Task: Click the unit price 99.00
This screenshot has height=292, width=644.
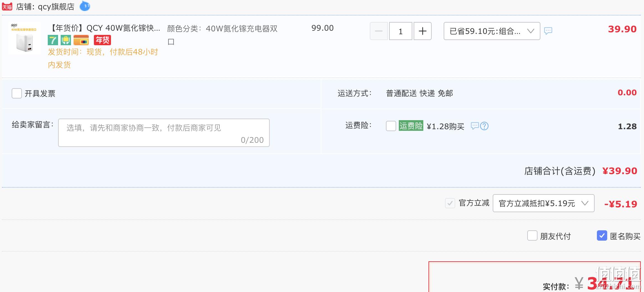Action: pos(322,28)
